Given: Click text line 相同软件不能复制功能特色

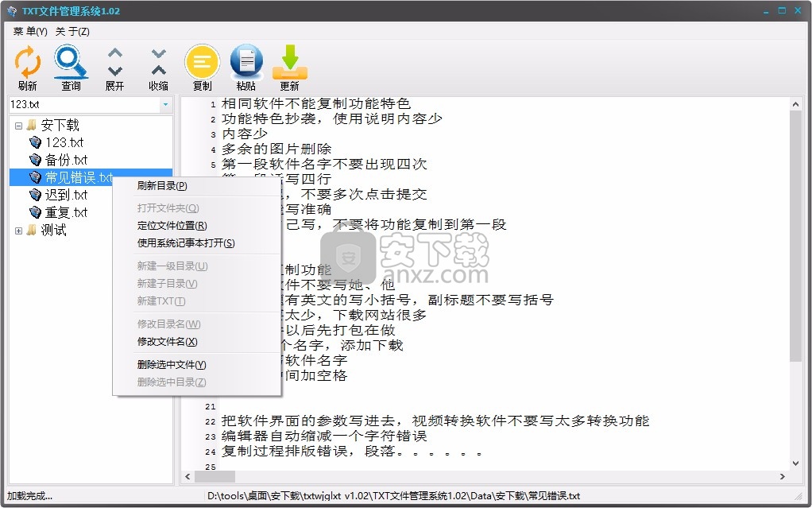Looking at the screenshot, I should pyautogui.click(x=316, y=103).
